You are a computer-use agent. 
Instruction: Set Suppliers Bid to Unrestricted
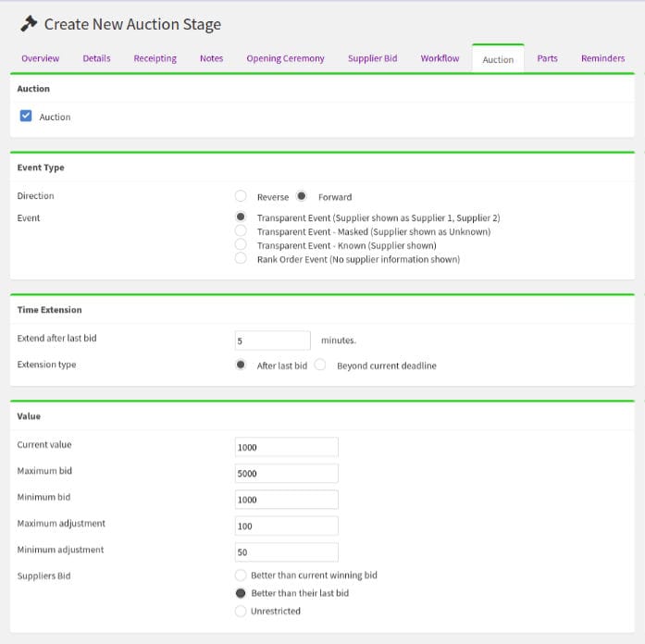(x=241, y=611)
